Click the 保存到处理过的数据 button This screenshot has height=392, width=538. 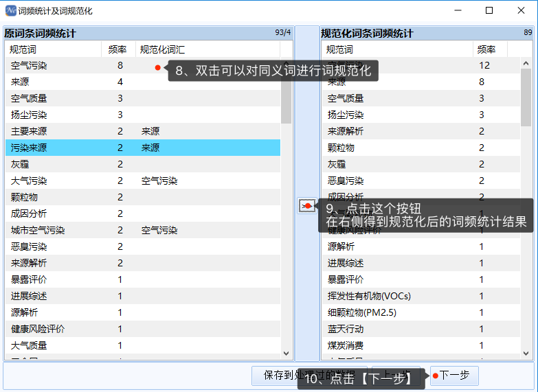(x=309, y=376)
